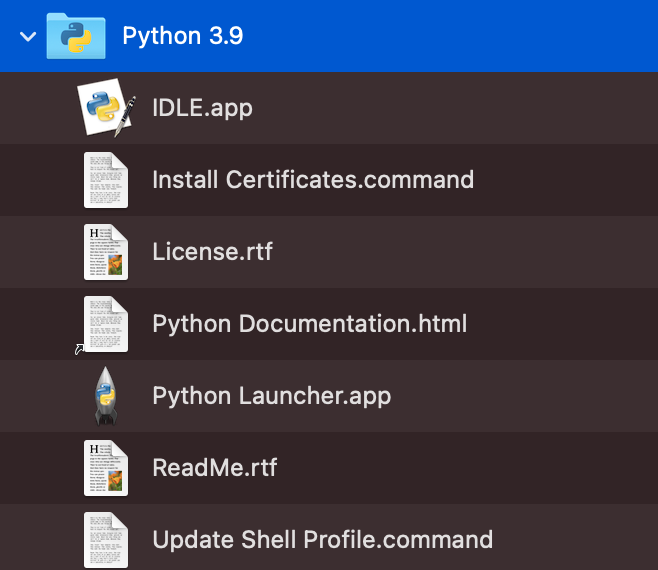Select Python Documentation.html file name
This screenshot has height=570, width=658.
[x=310, y=324]
